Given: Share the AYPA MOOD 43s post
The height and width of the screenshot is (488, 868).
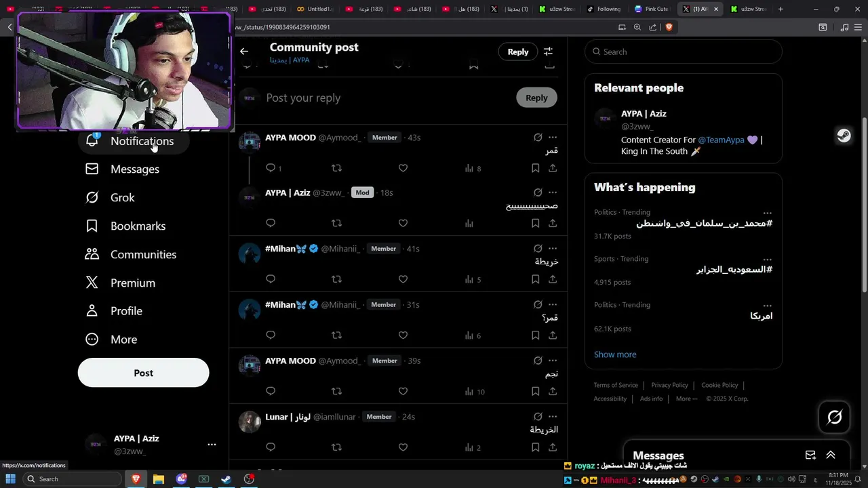Looking at the screenshot, I should [x=553, y=168].
